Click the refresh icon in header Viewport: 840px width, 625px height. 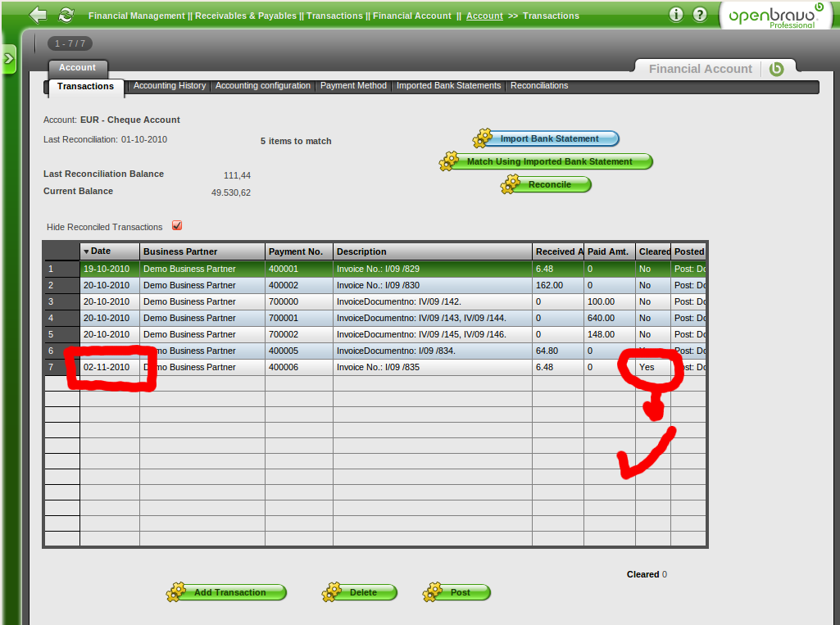tap(66, 15)
